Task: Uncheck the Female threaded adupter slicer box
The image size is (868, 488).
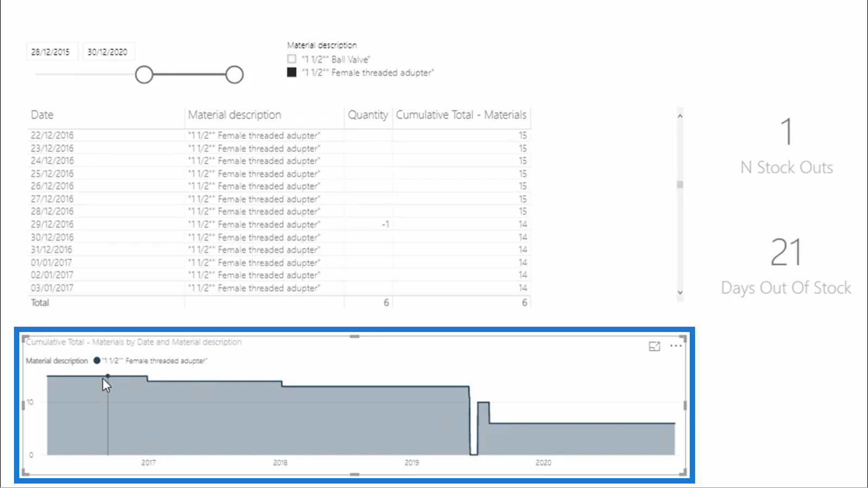Action: pos(292,72)
